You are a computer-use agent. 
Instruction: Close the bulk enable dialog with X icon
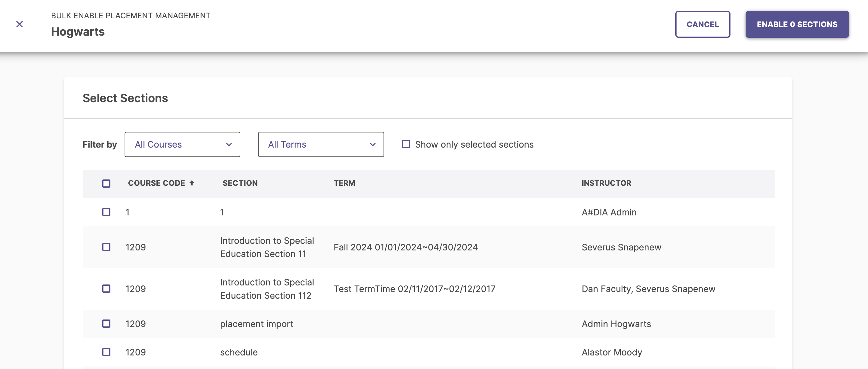coord(20,24)
